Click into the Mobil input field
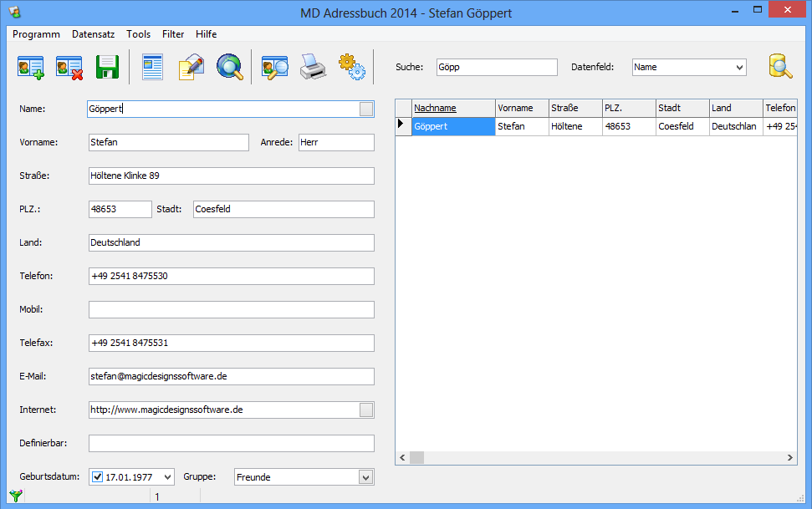Viewport: 812px width, 509px height. pos(231,309)
